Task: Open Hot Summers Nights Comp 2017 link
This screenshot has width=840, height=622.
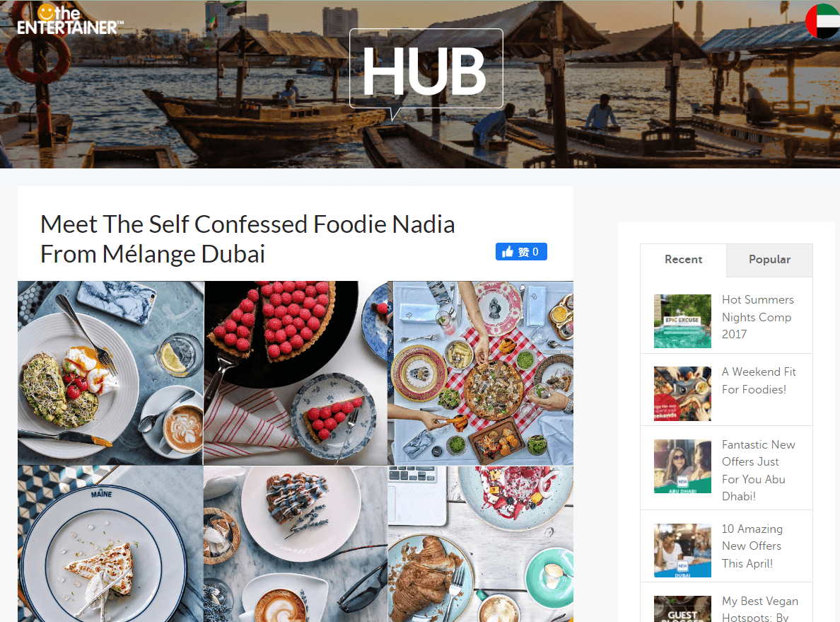Action: [x=757, y=317]
